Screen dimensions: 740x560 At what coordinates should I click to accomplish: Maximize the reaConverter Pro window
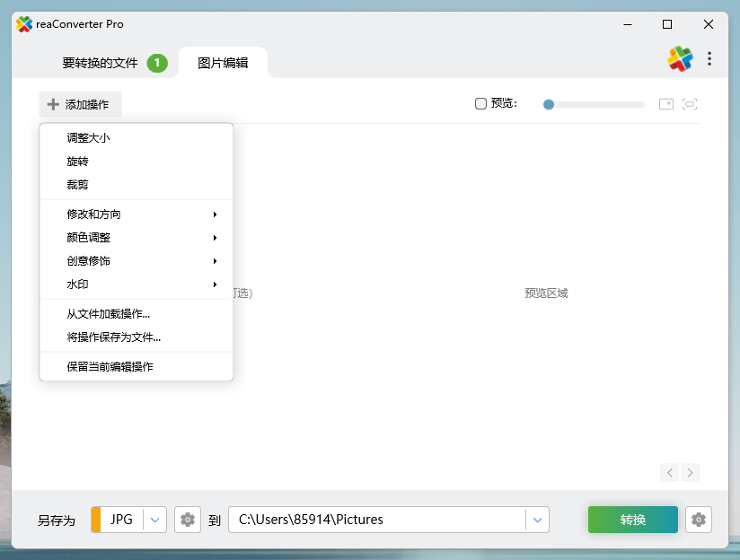point(667,24)
